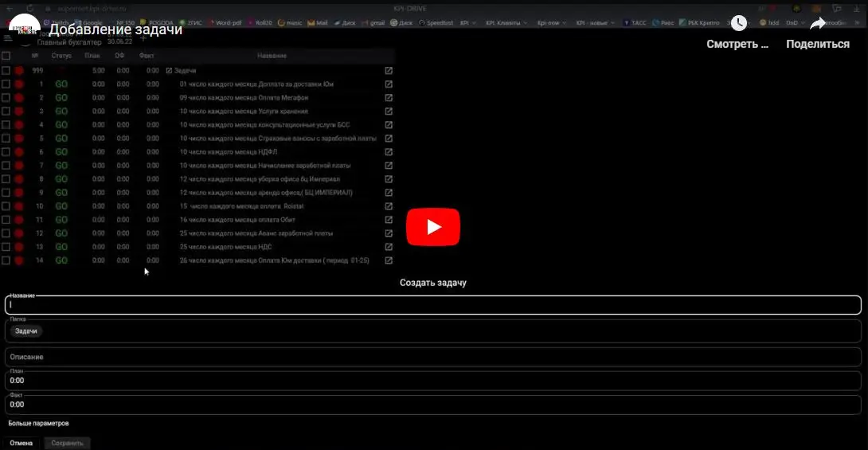This screenshot has height=450, width=868.
Task: Open the 'Доплата за доставки Юм' task icon
Action: 389,84
